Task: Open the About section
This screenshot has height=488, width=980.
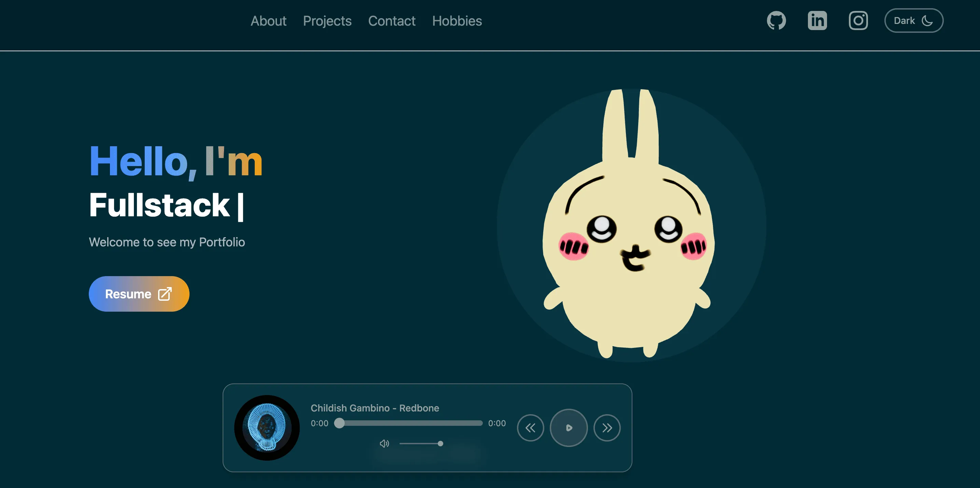Action: tap(269, 21)
